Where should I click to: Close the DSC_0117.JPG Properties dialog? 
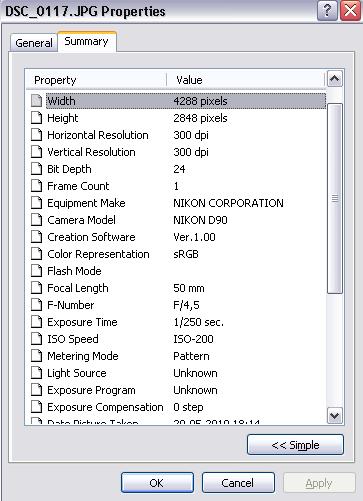pos(350,11)
